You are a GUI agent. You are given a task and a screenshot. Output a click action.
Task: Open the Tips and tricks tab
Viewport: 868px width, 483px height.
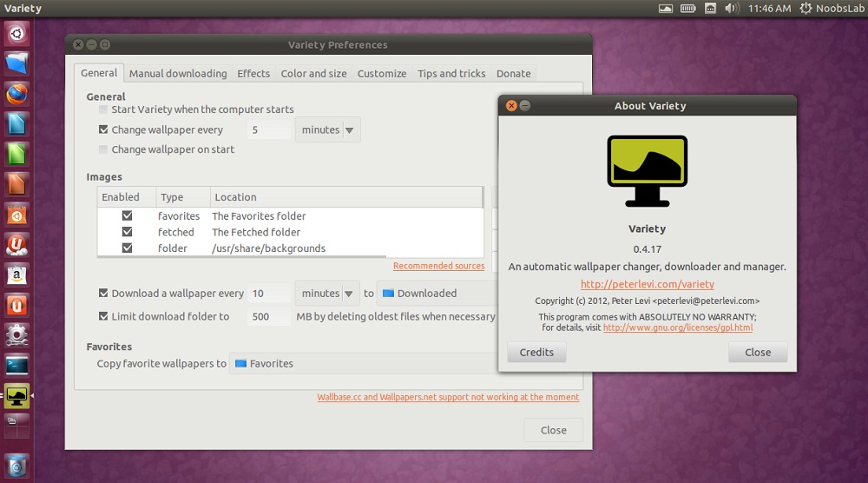pyautogui.click(x=451, y=74)
